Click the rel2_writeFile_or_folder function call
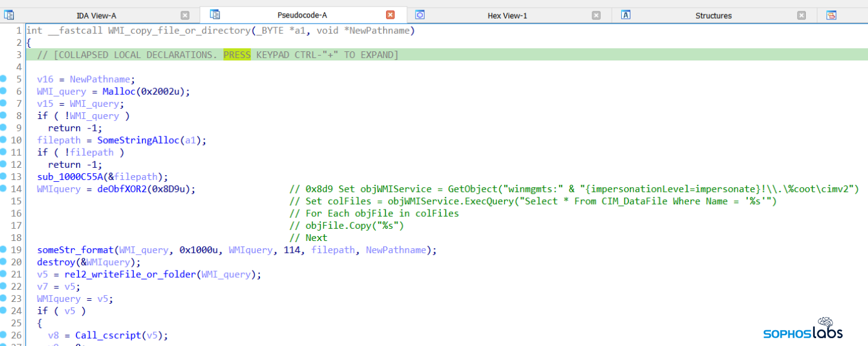The height and width of the screenshot is (346, 868). coord(129,275)
